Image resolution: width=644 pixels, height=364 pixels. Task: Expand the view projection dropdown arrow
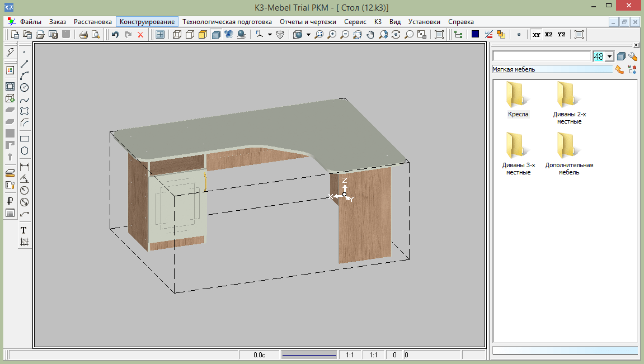[x=308, y=35]
